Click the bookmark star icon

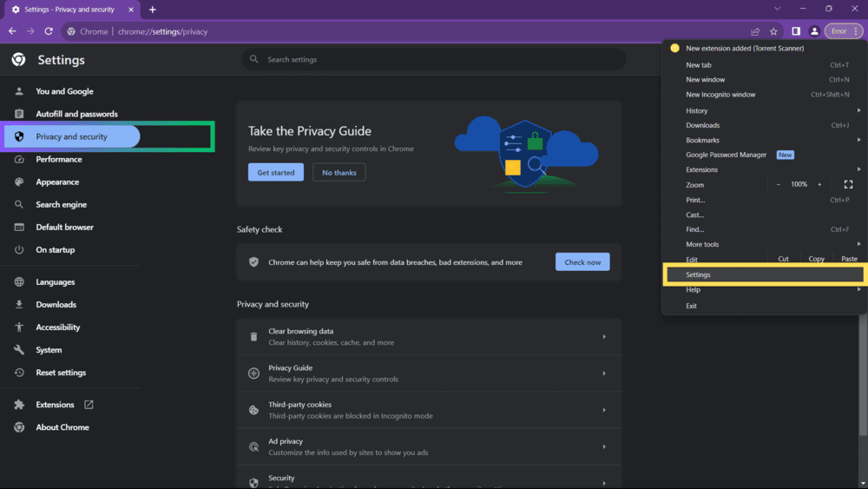773,31
